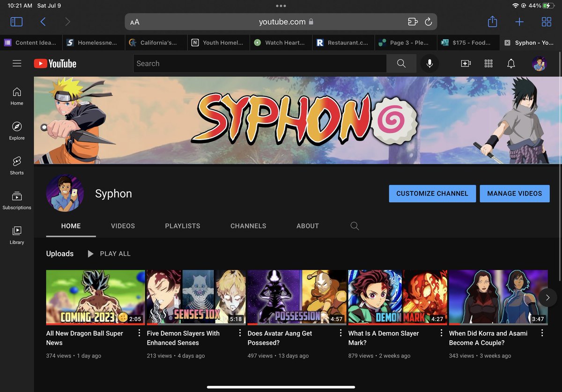Start voice search with microphone

coord(429,64)
